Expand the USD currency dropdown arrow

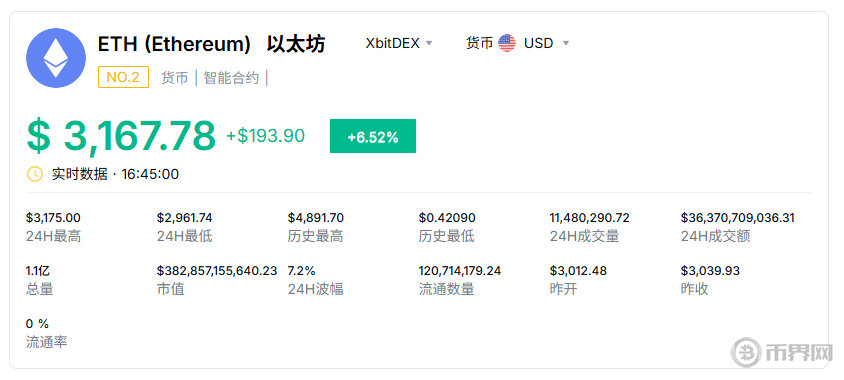(566, 43)
